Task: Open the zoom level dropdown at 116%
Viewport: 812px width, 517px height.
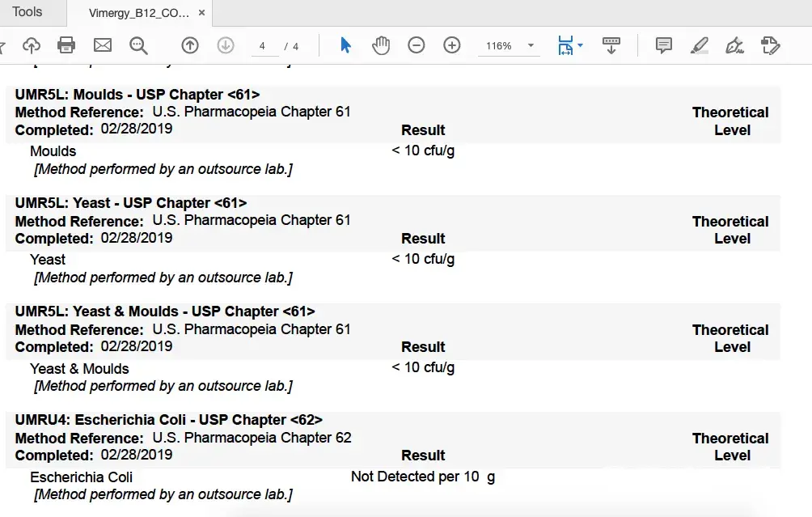Action: (531, 46)
